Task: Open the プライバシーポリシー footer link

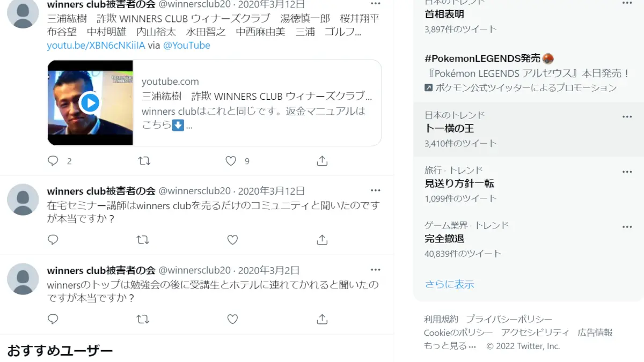Action: coord(509,319)
